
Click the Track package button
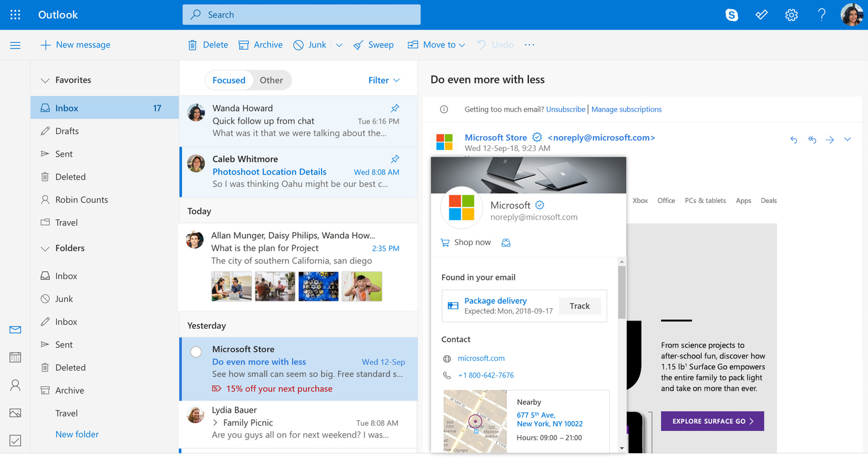pos(579,306)
